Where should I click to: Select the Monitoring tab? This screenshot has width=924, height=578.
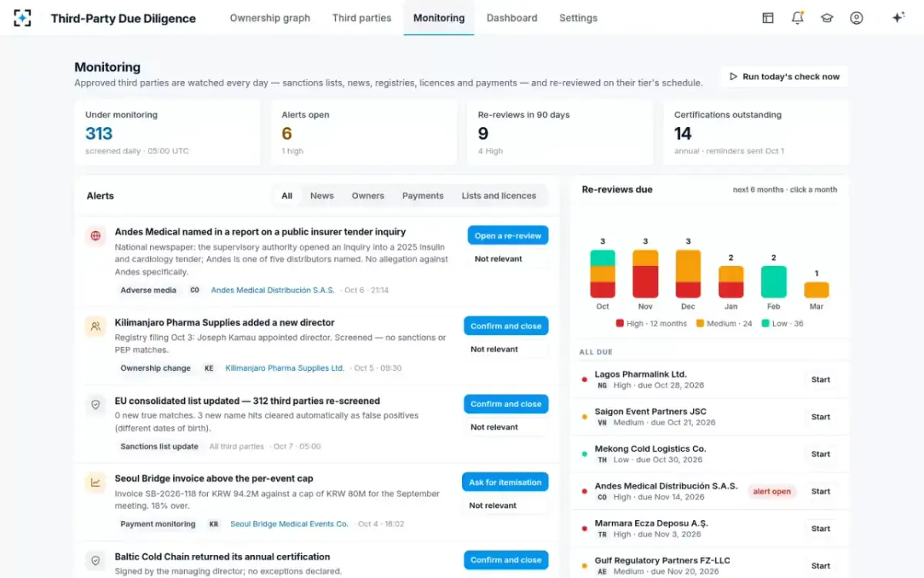[439, 18]
